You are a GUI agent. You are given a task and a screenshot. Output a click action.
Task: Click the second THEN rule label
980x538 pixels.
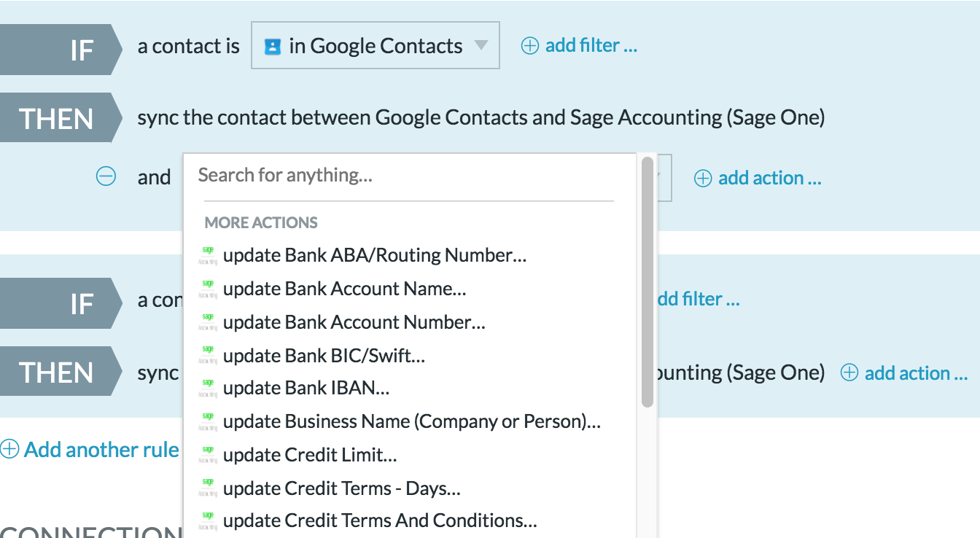click(60, 372)
